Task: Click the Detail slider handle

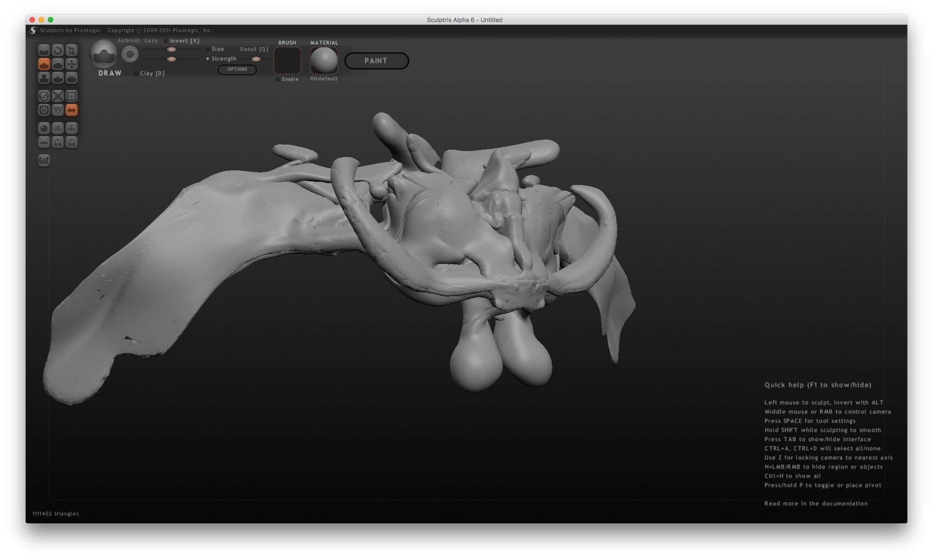Action: 256,59
